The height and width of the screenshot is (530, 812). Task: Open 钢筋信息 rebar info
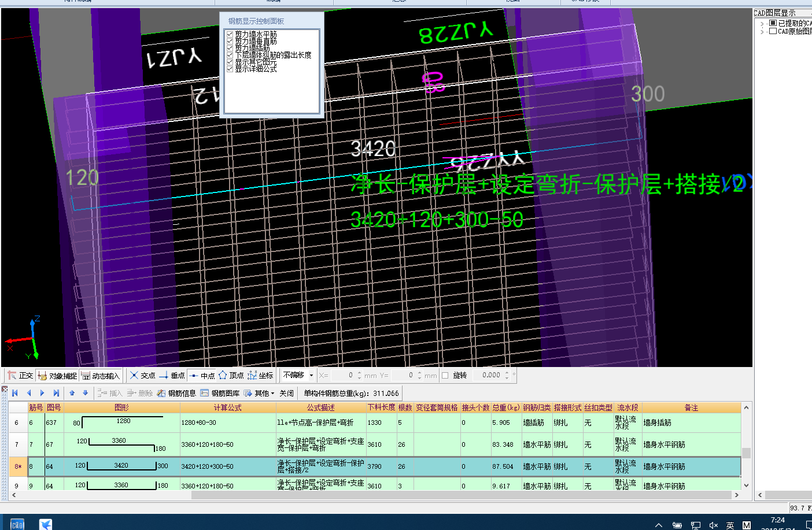pyautogui.click(x=176, y=393)
